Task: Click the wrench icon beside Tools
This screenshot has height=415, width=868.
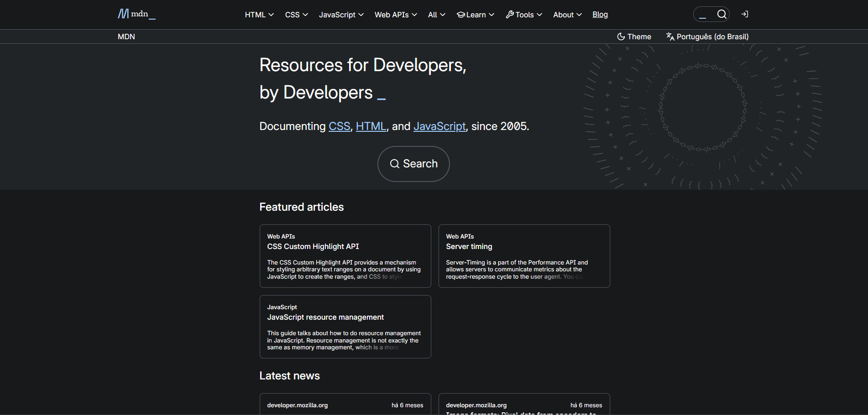Action: (x=510, y=15)
